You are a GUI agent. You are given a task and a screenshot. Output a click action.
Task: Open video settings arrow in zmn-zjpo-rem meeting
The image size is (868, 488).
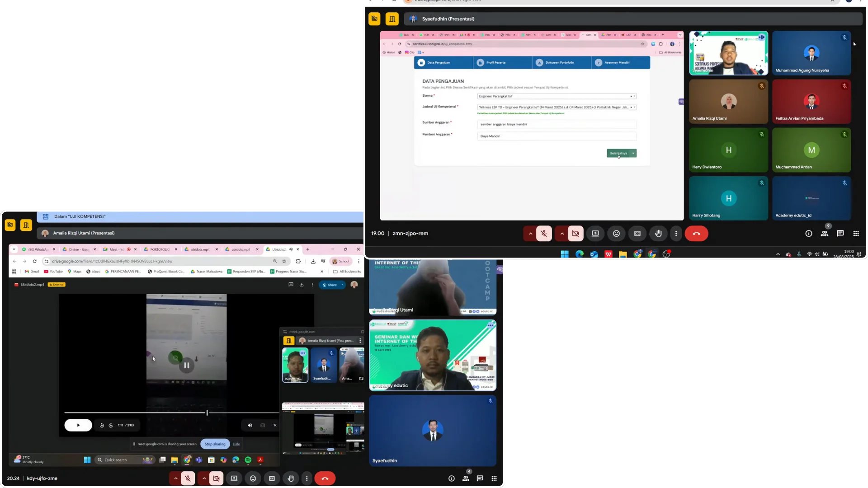[x=562, y=234]
